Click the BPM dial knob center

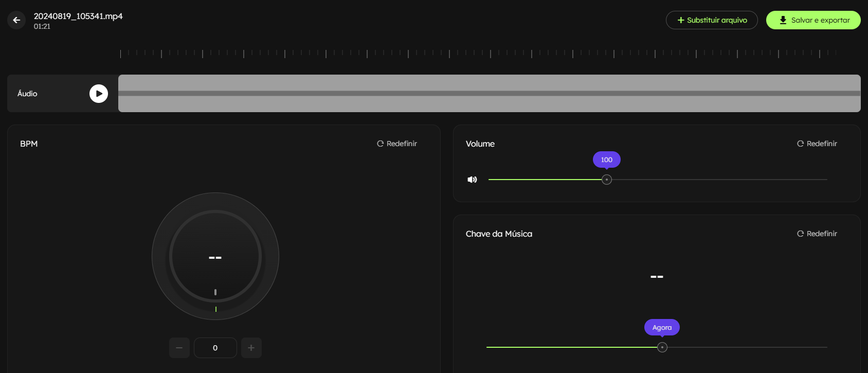(x=215, y=257)
